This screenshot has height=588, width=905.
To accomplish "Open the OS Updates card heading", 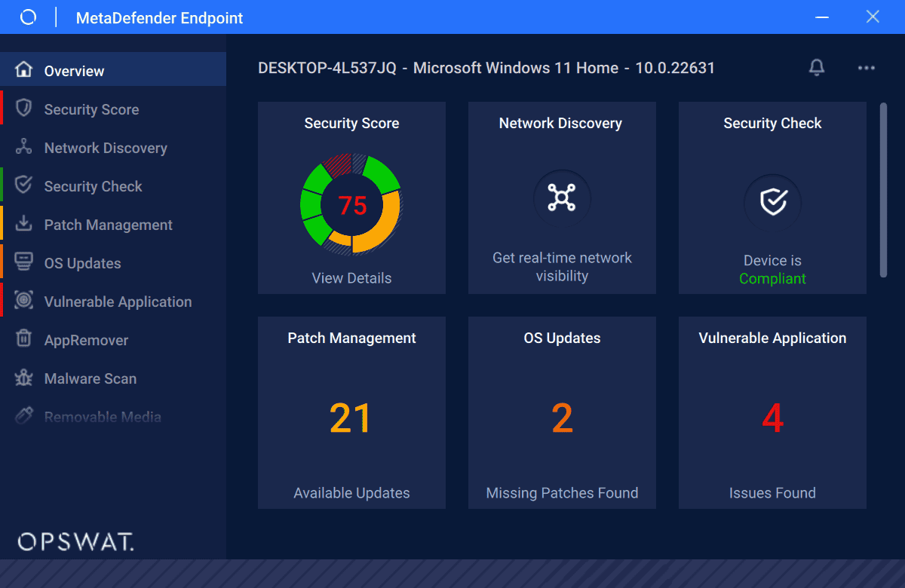I will [x=562, y=338].
